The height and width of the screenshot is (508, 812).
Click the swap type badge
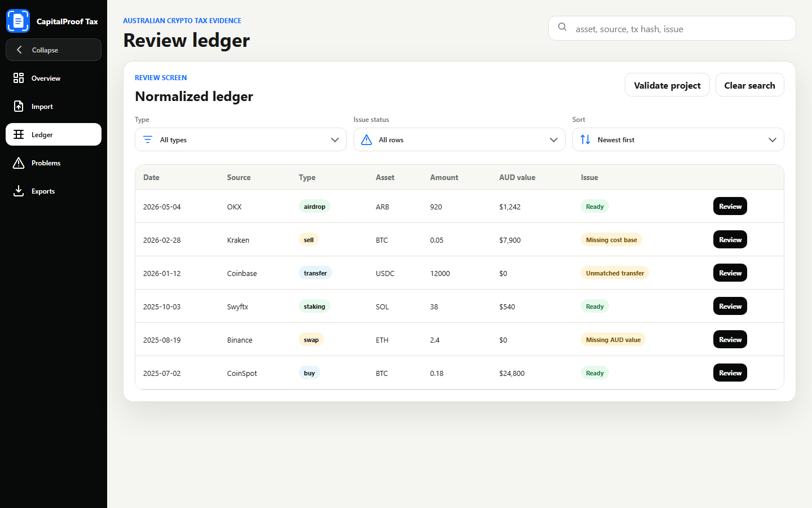coord(311,339)
